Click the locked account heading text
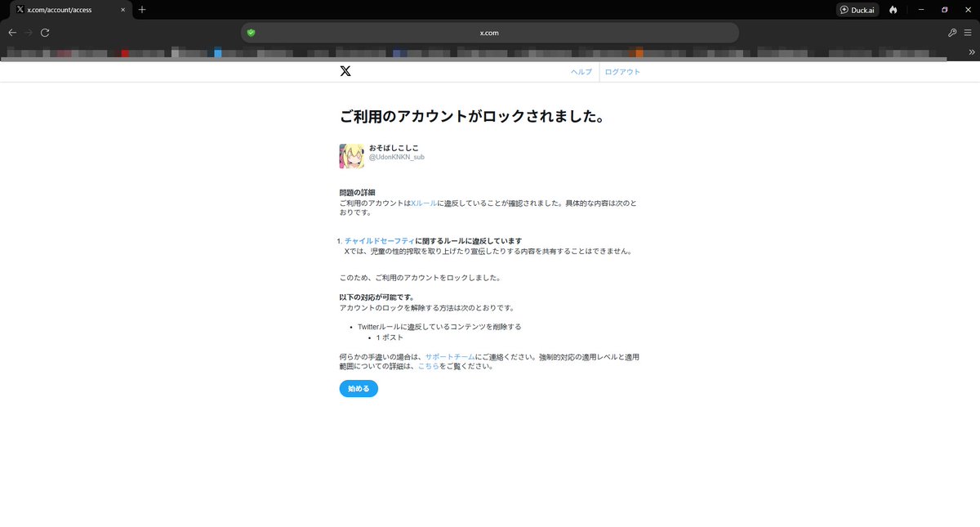 point(472,116)
